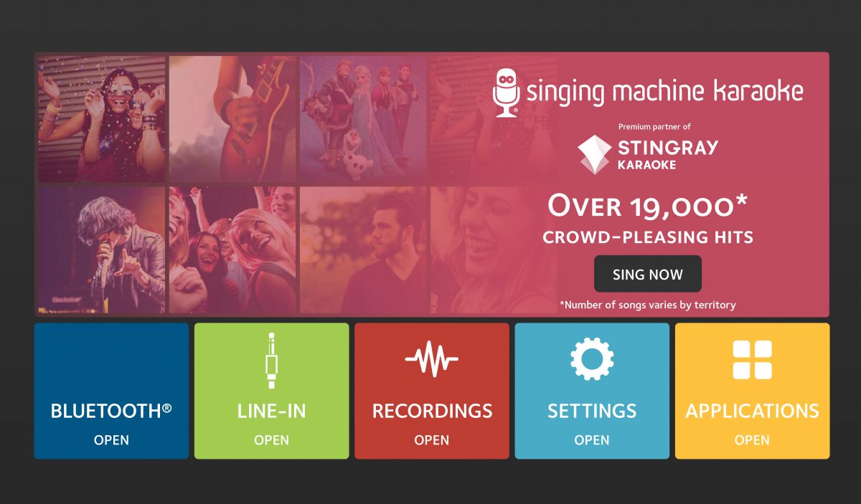Click OPEN under Settings
This screenshot has height=504, width=861.
coord(592,440)
